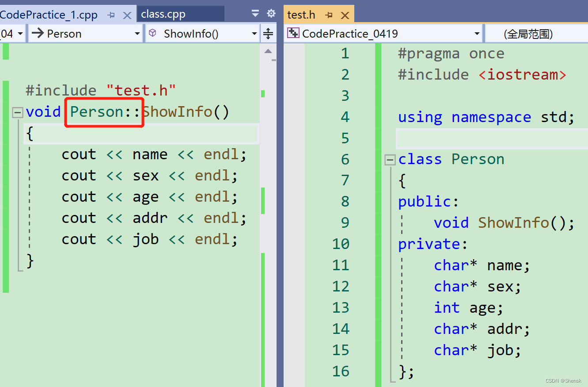Pin the CodePractice_1.cpp tab
Image resolution: width=588 pixels, height=387 pixels.
click(111, 15)
